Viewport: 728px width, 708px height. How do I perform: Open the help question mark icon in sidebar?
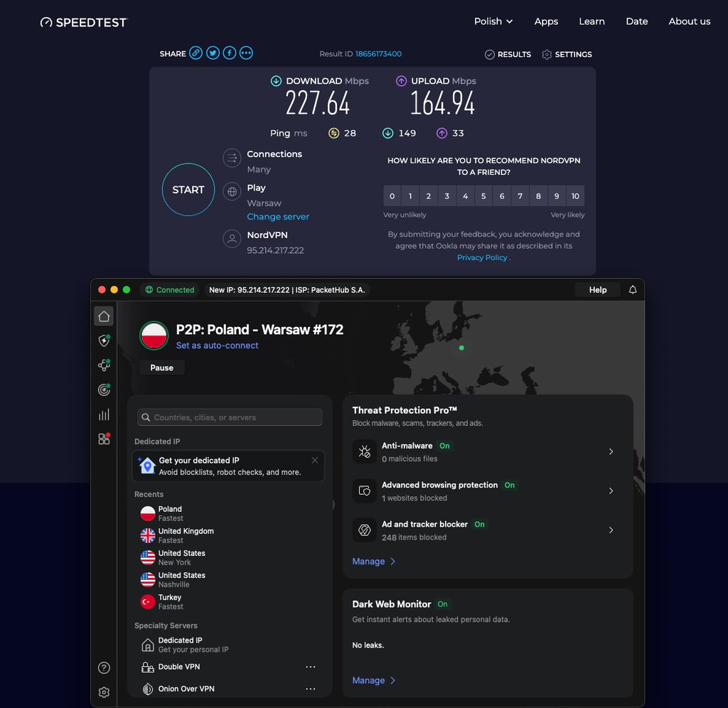pyautogui.click(x=104, y=667)
